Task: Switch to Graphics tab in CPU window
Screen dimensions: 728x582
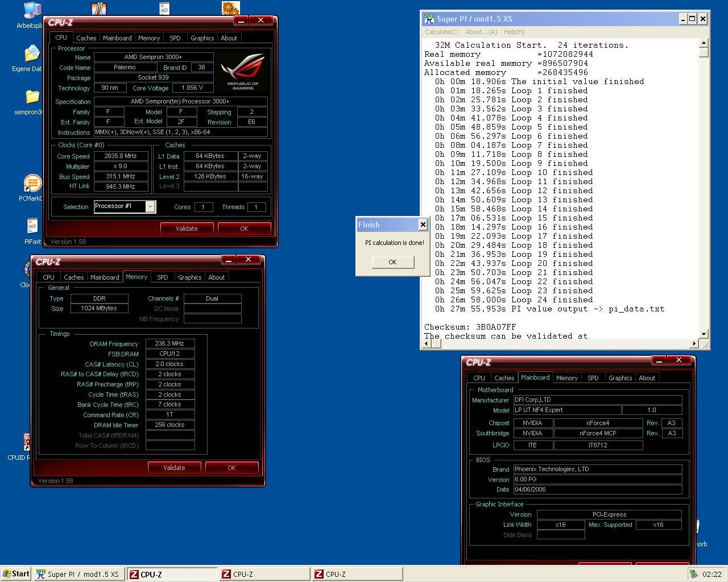Action: 202,38
